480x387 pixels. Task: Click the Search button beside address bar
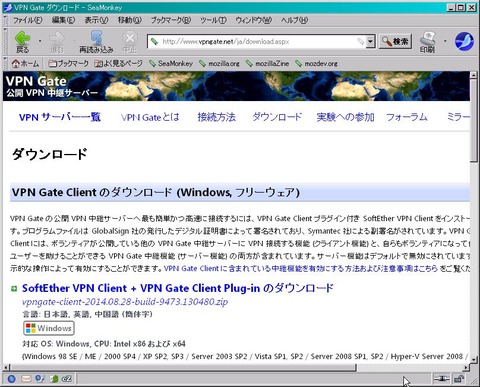[x=395, y=42]
